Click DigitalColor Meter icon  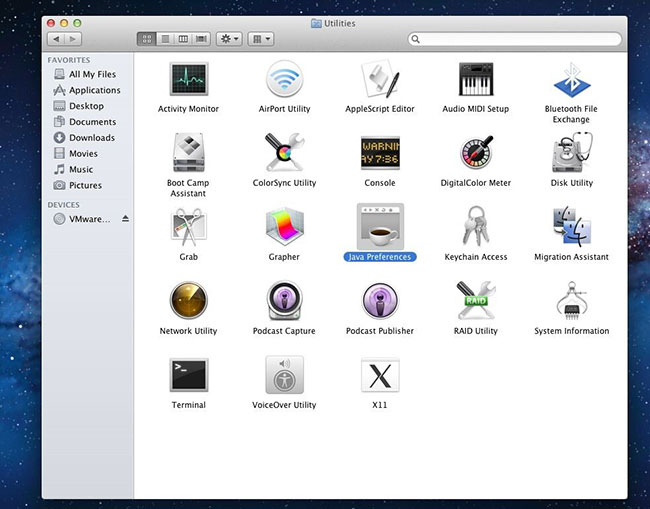tap(476, 152)
